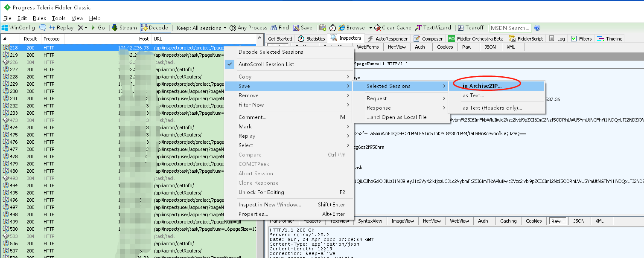Toggle the Filters tab checkbox
644x258 pixels.
pyautogui.click(x=574, y=39)
